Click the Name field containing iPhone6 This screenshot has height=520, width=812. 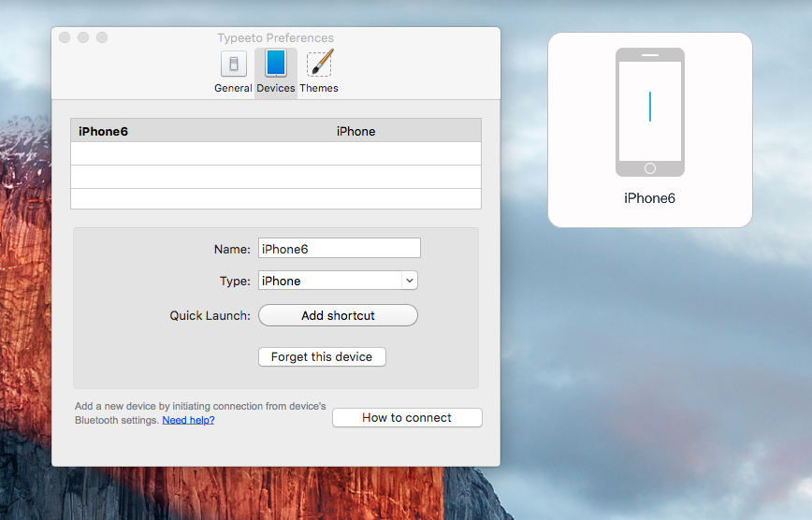(340, 249)
